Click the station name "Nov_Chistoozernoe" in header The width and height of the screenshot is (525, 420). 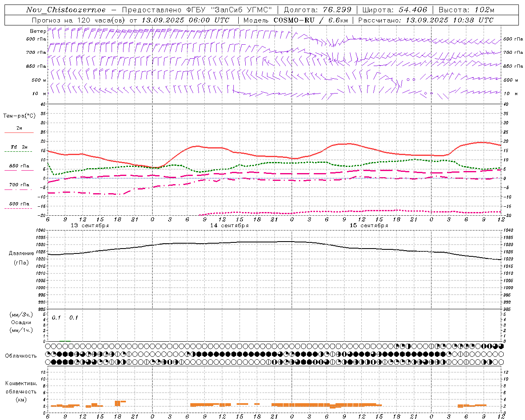coord(66,10)
